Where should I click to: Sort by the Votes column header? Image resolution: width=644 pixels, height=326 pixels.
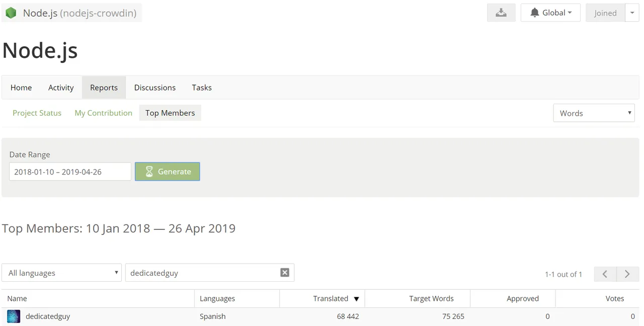coord(597,298)
